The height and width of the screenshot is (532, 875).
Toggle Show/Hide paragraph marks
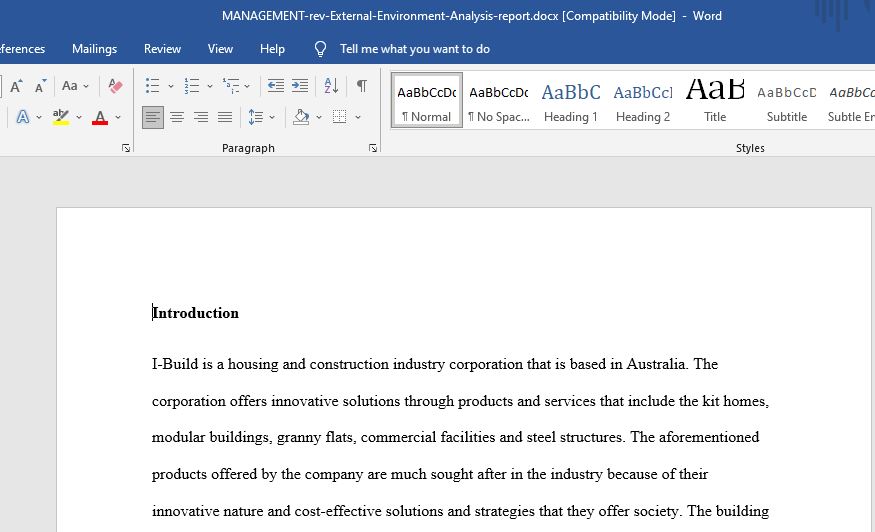pyautogui.click(x=362, y=86)
